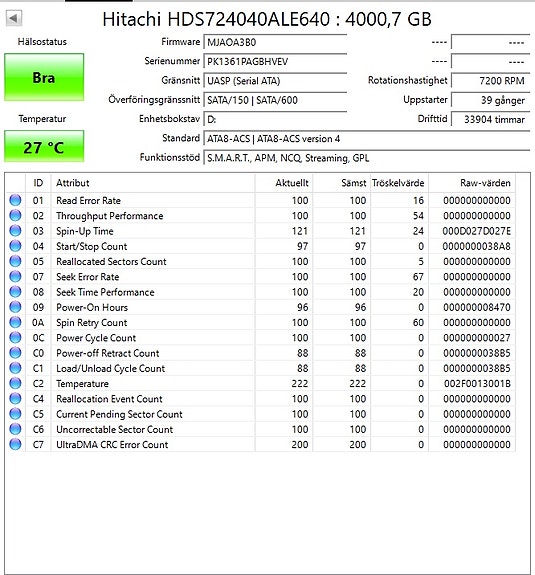
Task: Select the blue status icon for Power-off Retract Count
Action: coord(15,353)
